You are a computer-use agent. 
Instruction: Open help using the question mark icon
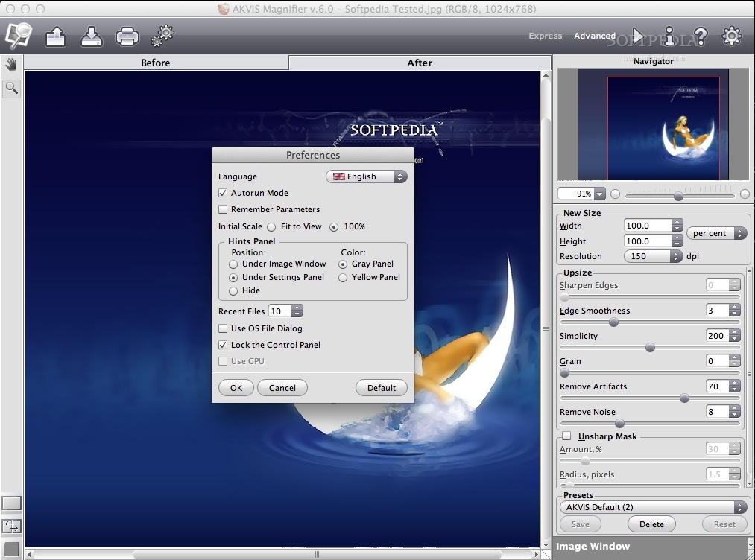pyautogui.click(x=701, y=36)
